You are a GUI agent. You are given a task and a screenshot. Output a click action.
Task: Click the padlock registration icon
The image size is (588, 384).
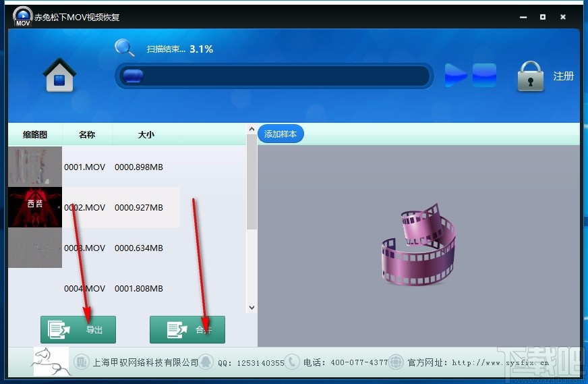[x=530, y=76]
